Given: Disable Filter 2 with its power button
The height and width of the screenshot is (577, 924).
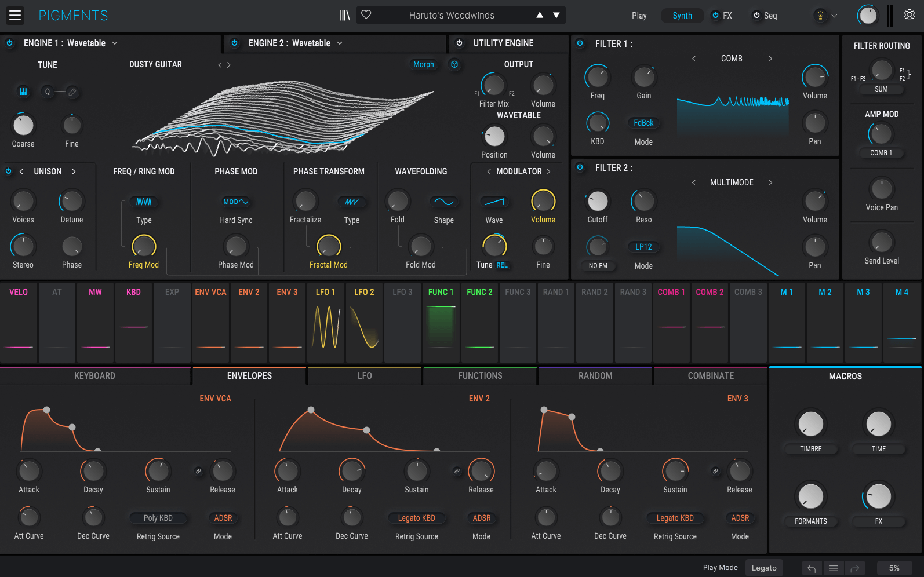Looking at the screenshot, I should click(x=580, y=167).
